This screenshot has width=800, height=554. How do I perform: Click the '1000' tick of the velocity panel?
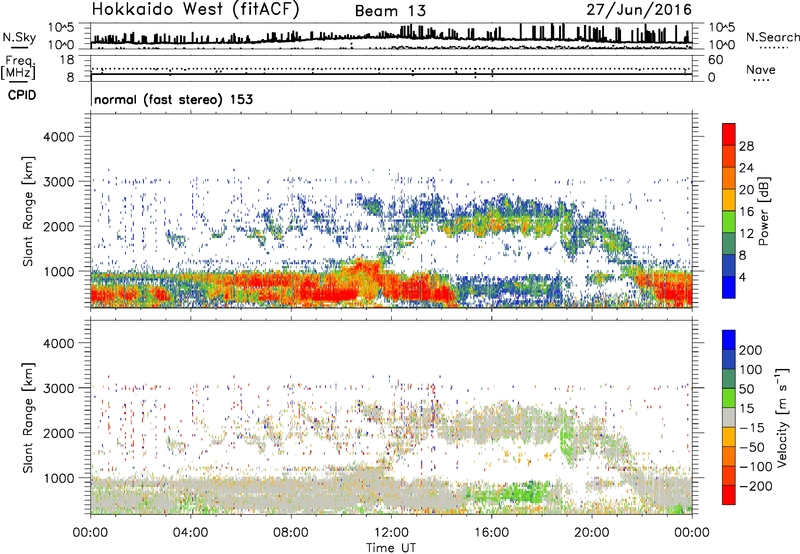[59, 478]
